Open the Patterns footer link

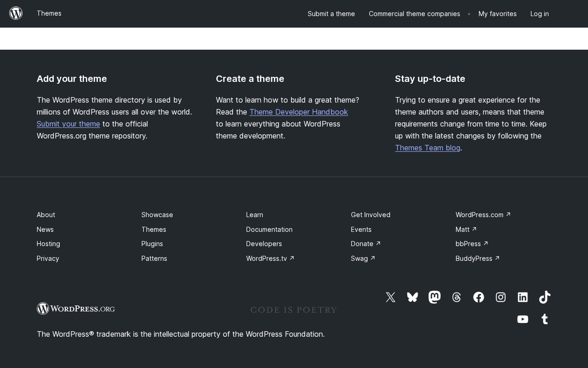154,259
